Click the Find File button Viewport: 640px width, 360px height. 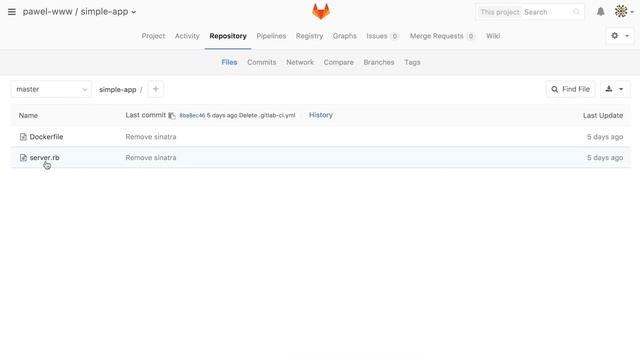pyautogui.click(x=571, y=89)
